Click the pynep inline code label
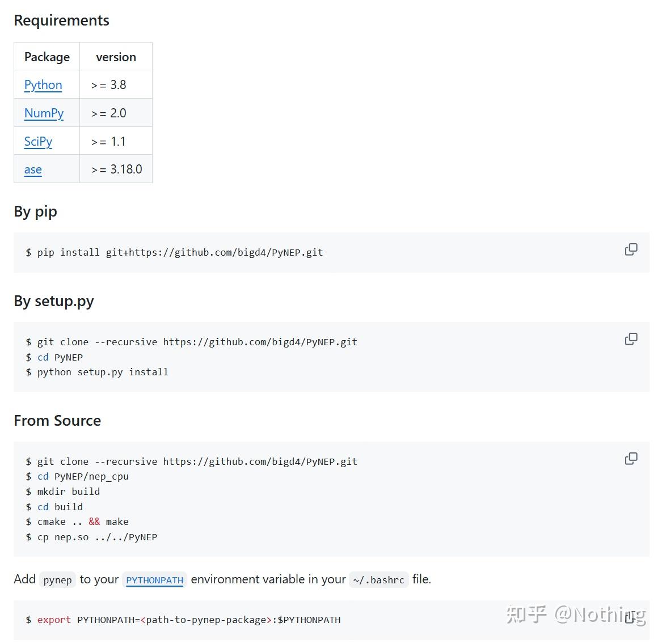The height and width of the screenshot is (644, 662). (57, 580)
